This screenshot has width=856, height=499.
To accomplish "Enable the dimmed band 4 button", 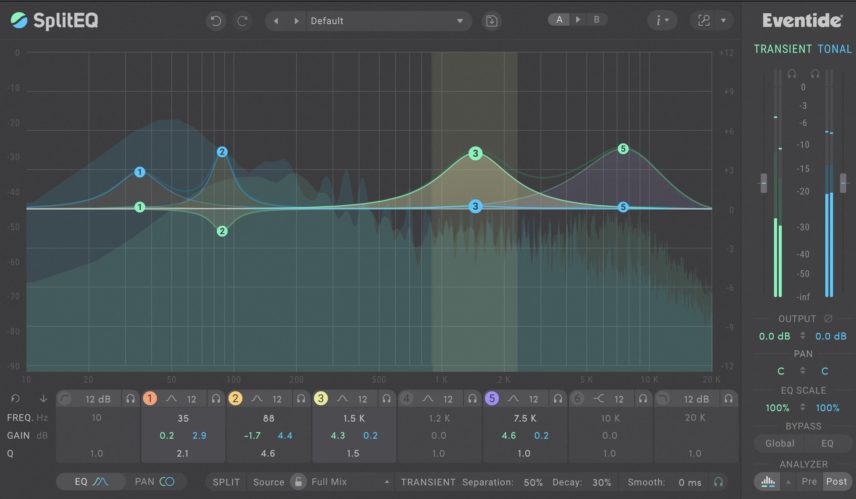I will [x=406, y=399].
